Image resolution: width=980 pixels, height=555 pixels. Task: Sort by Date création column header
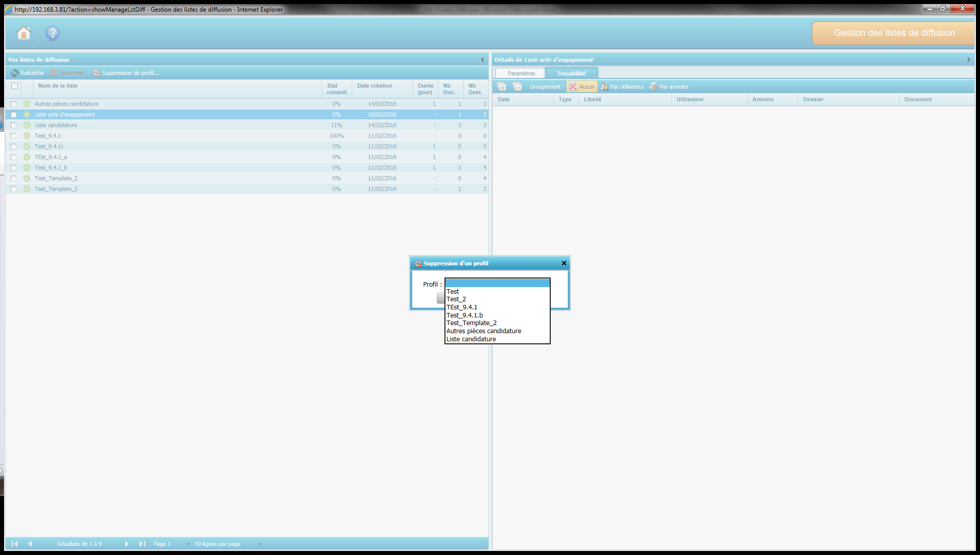click(x=375, y=86)
